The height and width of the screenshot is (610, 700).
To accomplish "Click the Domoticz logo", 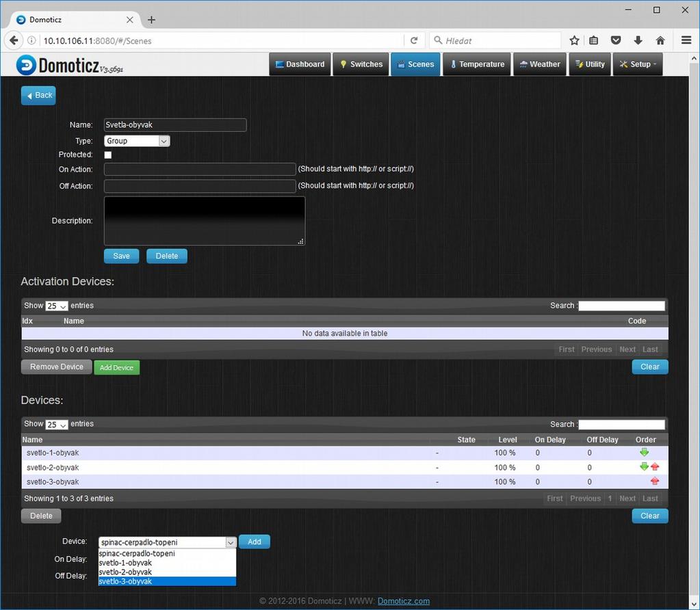I will click(x=70, y=65).
